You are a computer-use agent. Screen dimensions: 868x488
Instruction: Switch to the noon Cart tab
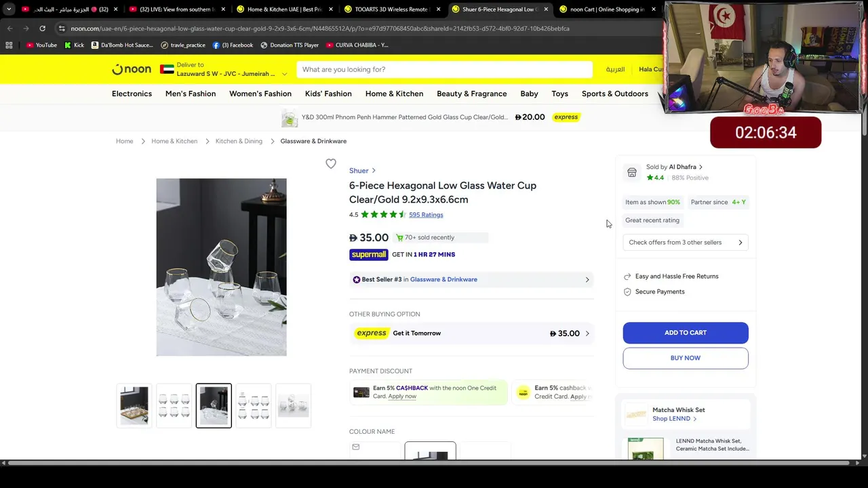point(607,9)
